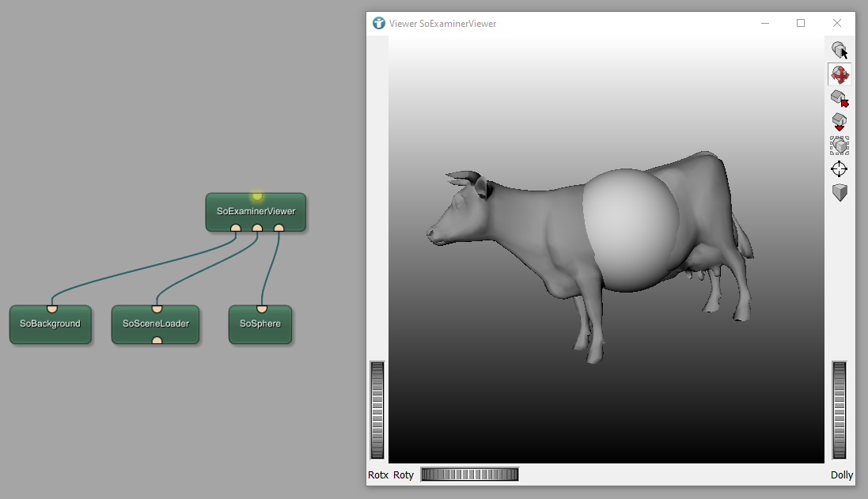Click the Dolly thumbwheel on the right
The height and width of the screenshot is (499, 868).
pos(839,410)
